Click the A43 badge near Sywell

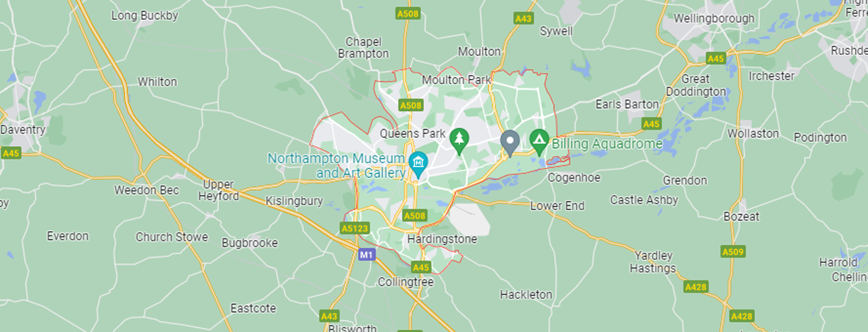(x=524, y=19)
